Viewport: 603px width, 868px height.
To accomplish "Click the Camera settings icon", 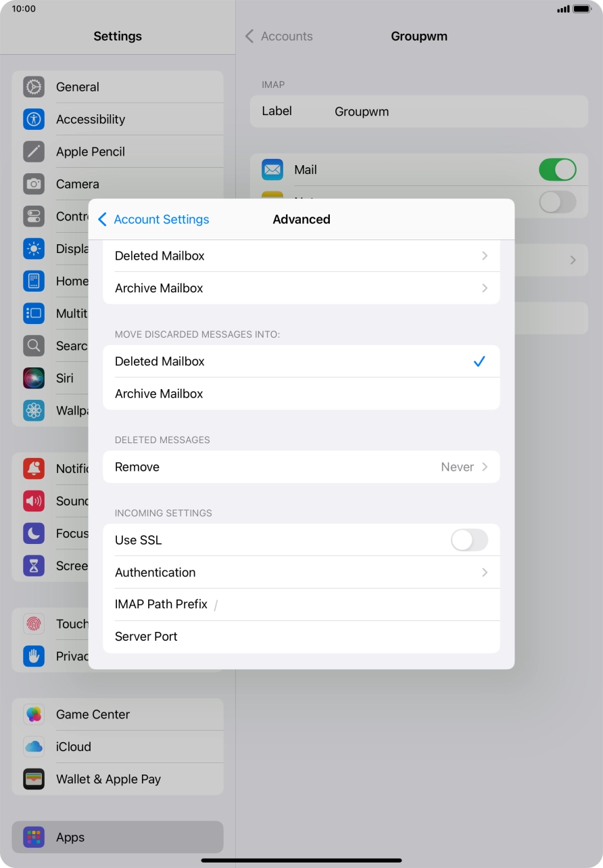I will click(33, 183).
